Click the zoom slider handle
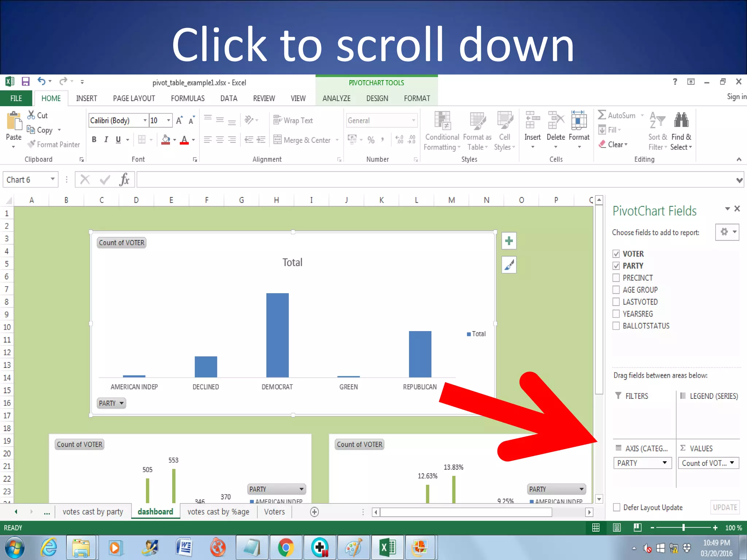The height and width of the screenshot is (560, 747). click(684, 528)
